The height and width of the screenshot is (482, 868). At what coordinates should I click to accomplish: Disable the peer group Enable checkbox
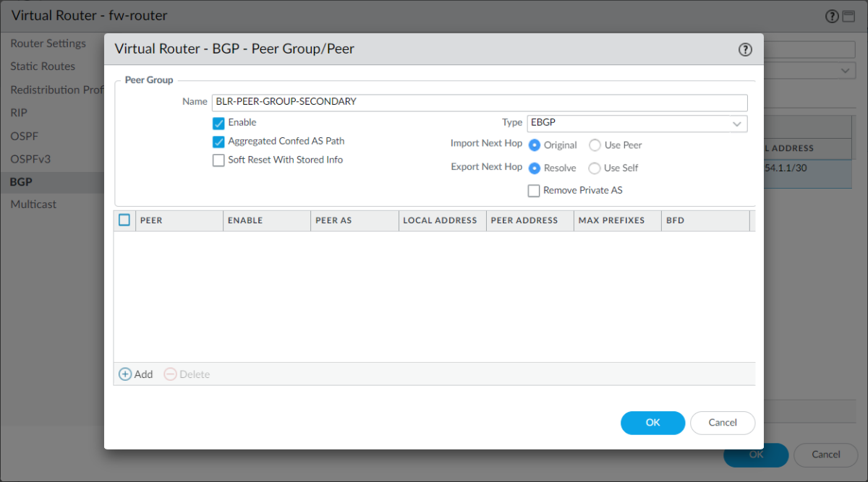tap(218, 123)
